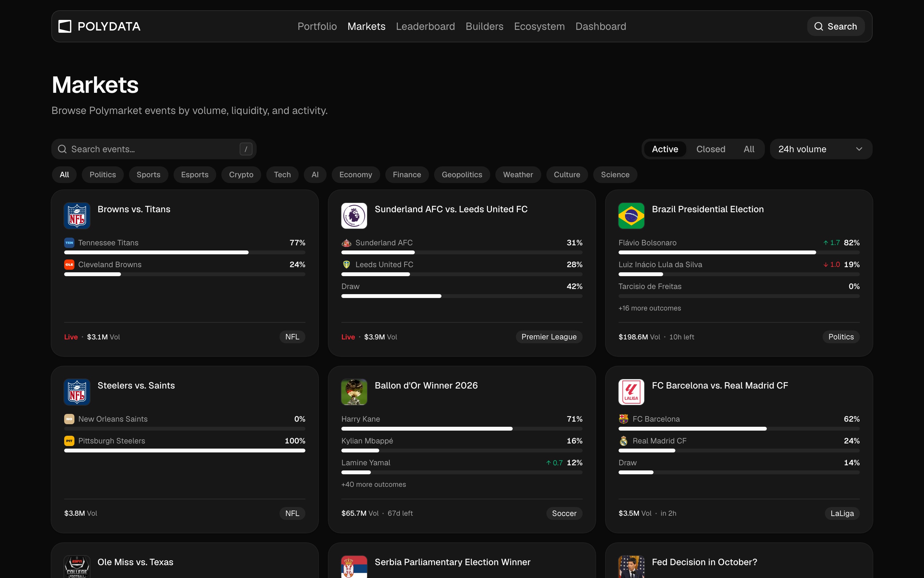924x578 pixels.
Task: Click the New Orleans Saints team badge
Action: (x=69, y=419)
